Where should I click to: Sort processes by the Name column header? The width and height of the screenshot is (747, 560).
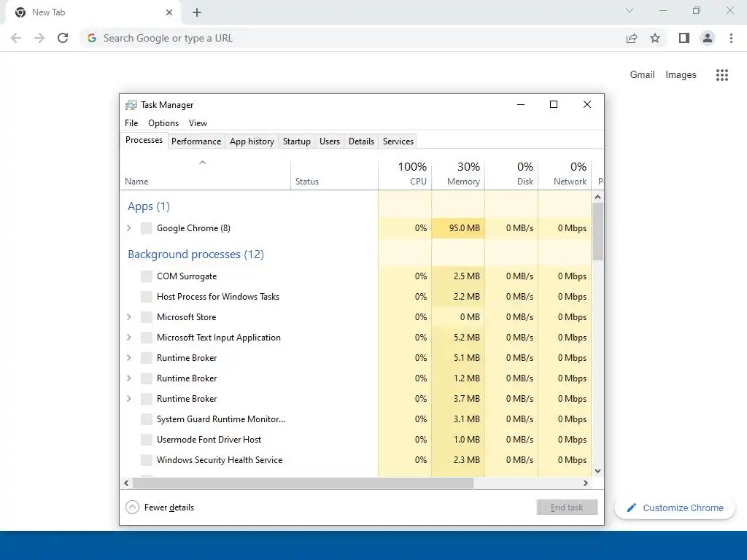click(205, 175)
